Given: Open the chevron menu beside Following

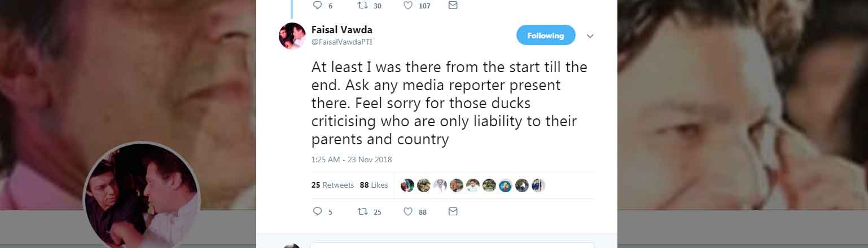Looking at the screenshot, I should [x=590, y=36].
